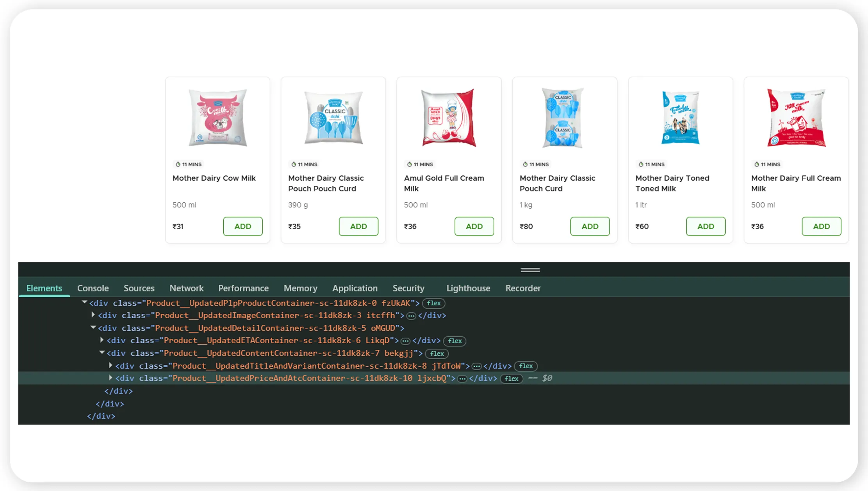
Task: Toggle flex badge on UpdatedTitleAndVariantContainer row
Action: 526,366
